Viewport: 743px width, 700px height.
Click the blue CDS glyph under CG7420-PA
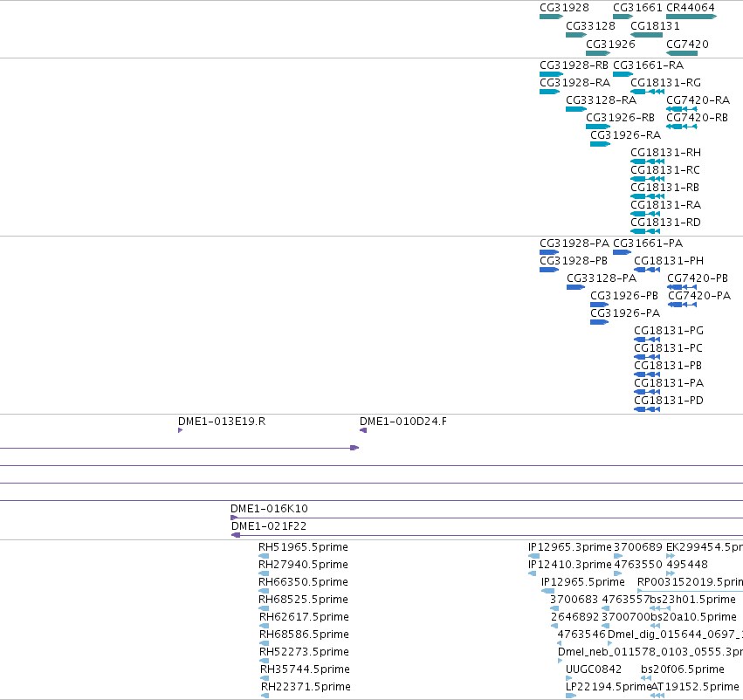coord(682,305)
